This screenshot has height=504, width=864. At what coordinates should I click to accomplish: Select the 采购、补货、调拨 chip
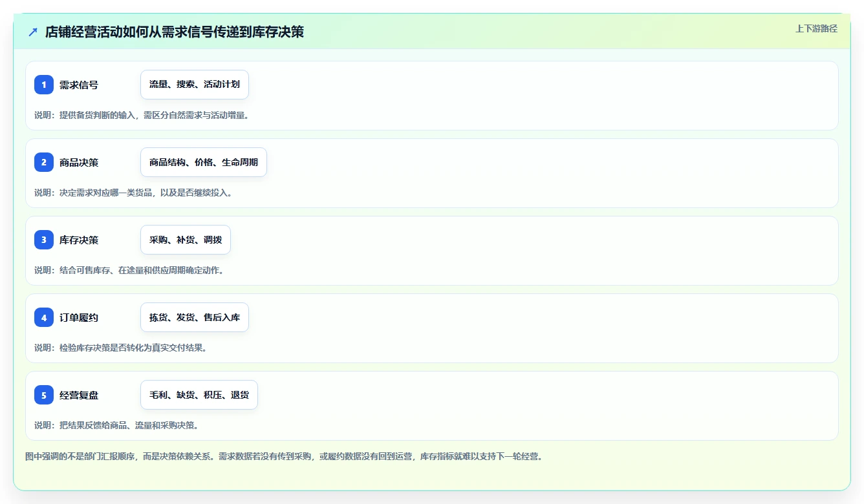(186, 240)
